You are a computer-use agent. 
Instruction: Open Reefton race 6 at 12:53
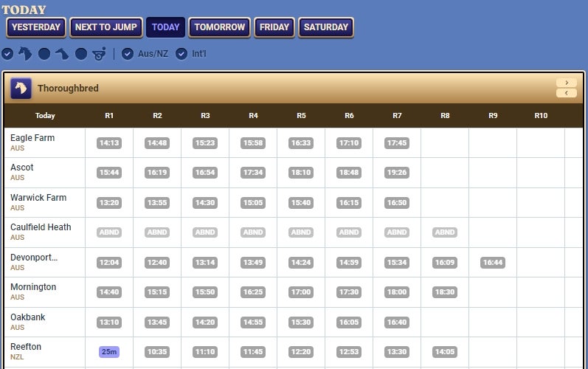click(x=349, y=352)
